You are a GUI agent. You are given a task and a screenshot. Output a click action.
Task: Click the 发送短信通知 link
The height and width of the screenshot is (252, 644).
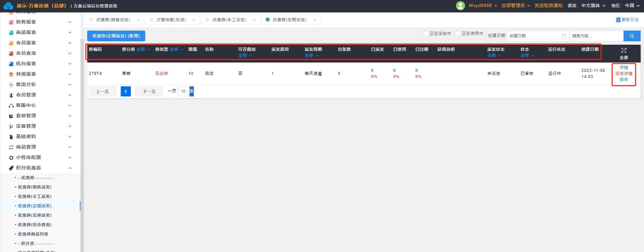[548, 6]
